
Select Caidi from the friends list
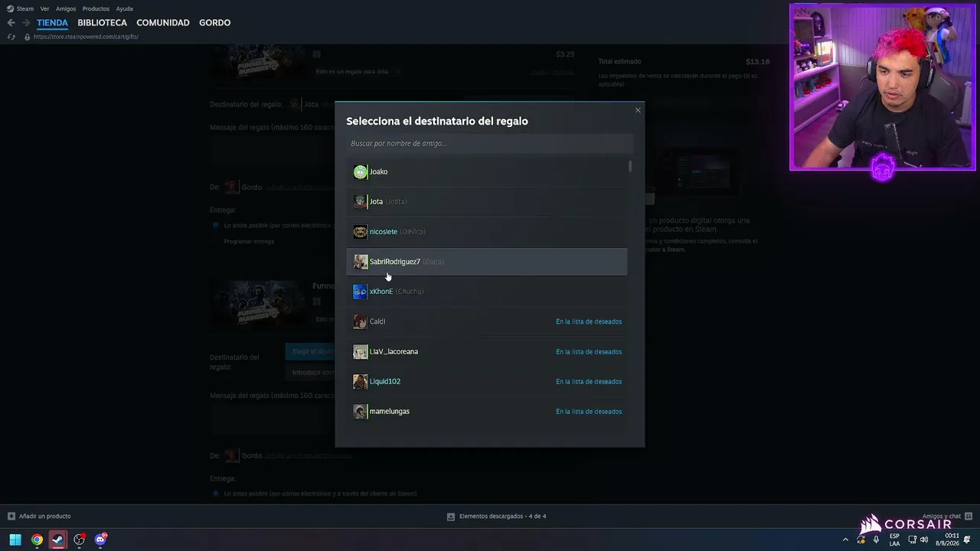(x=487, y=321)
